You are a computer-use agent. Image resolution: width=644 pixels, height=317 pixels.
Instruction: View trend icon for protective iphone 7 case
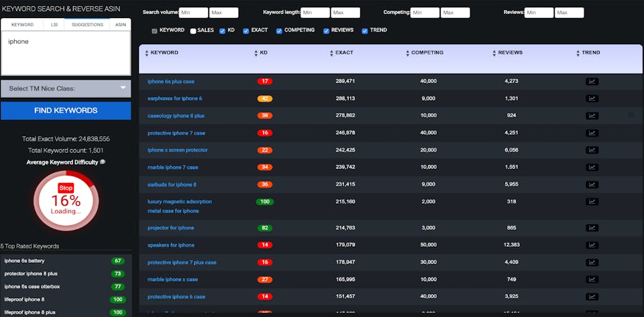(592, 133)
